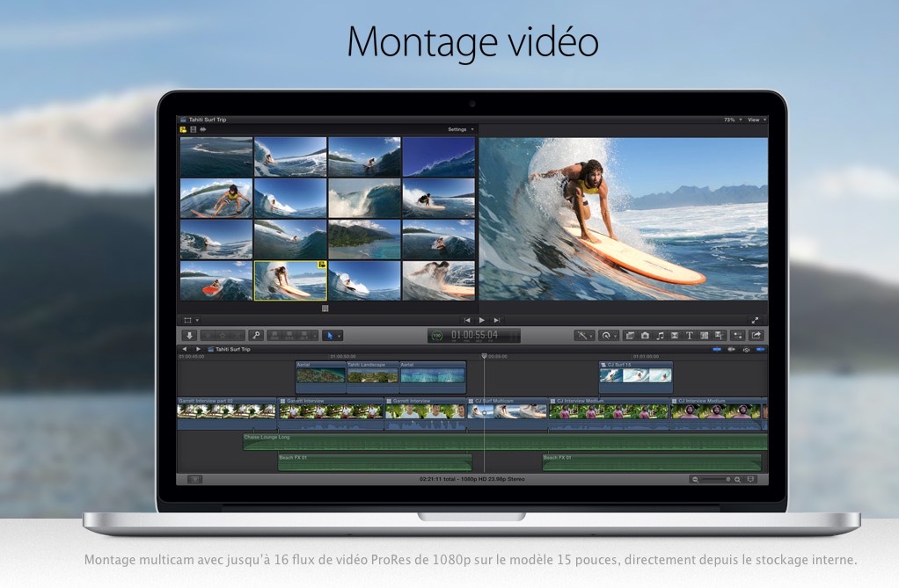Toggle snapping in the timeline

(x=760, y=349)
